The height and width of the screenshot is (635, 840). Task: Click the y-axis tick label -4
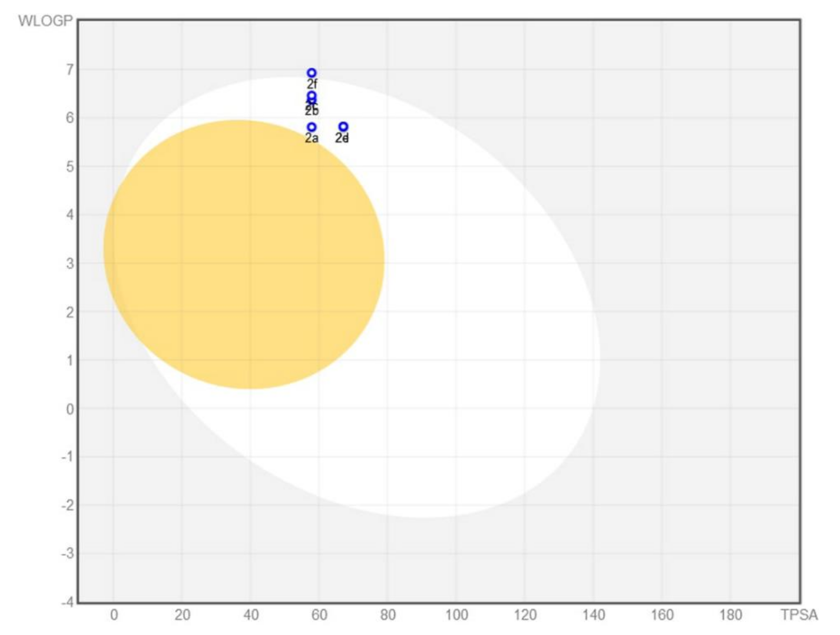click(x=67, y=602)
